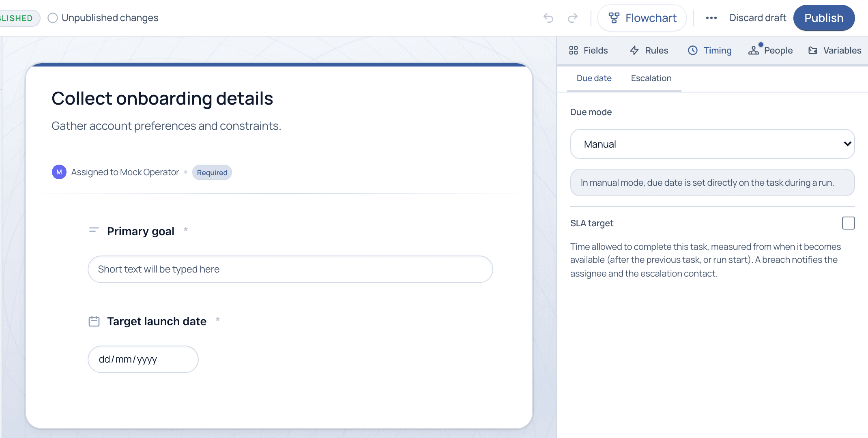868x438 pixels.
Task: Click the task description text
Action: 166,126
